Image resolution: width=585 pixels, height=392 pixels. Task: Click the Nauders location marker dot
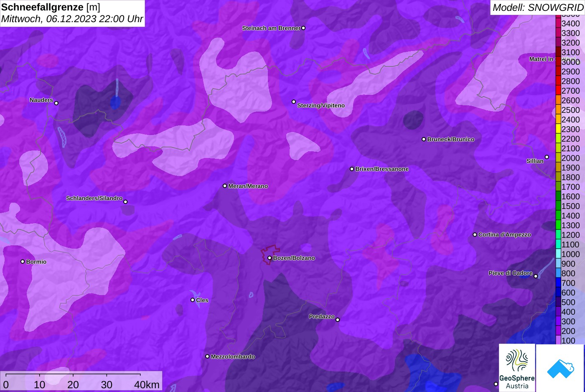coord(56,103)
